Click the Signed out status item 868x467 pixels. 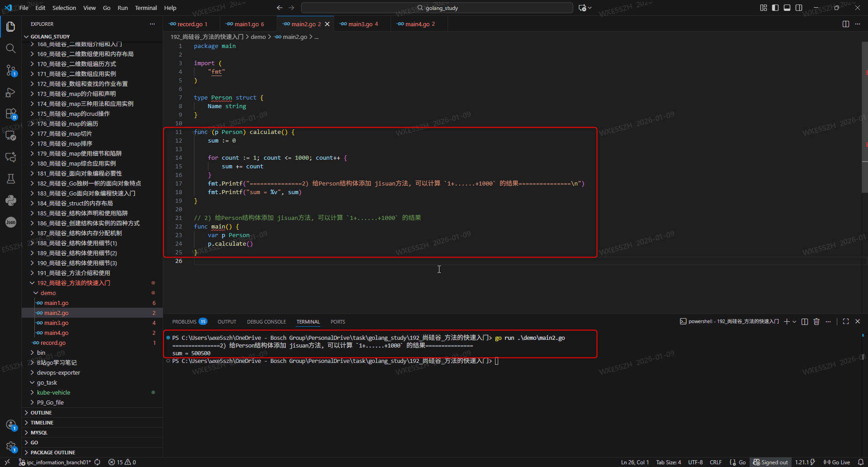(770, 462)
